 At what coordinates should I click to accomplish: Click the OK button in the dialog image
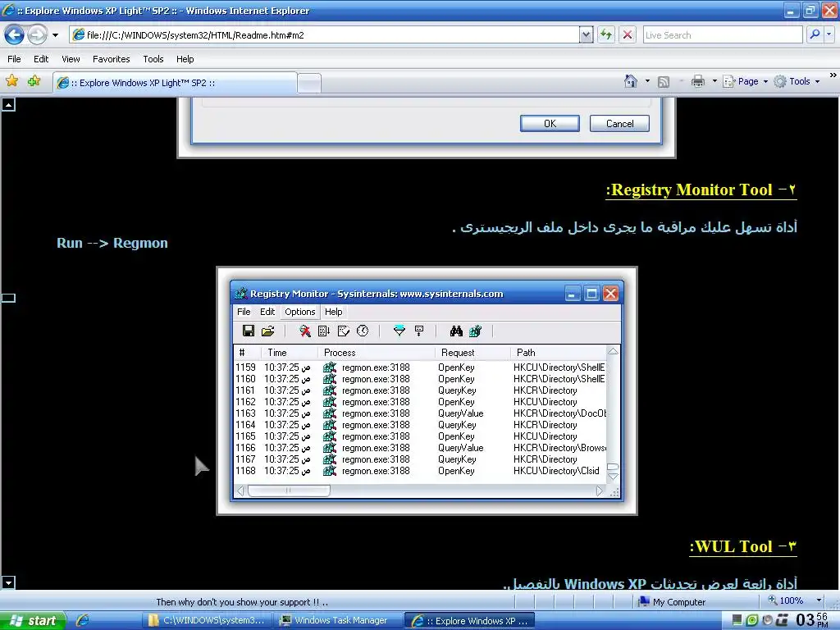(550, 123)
